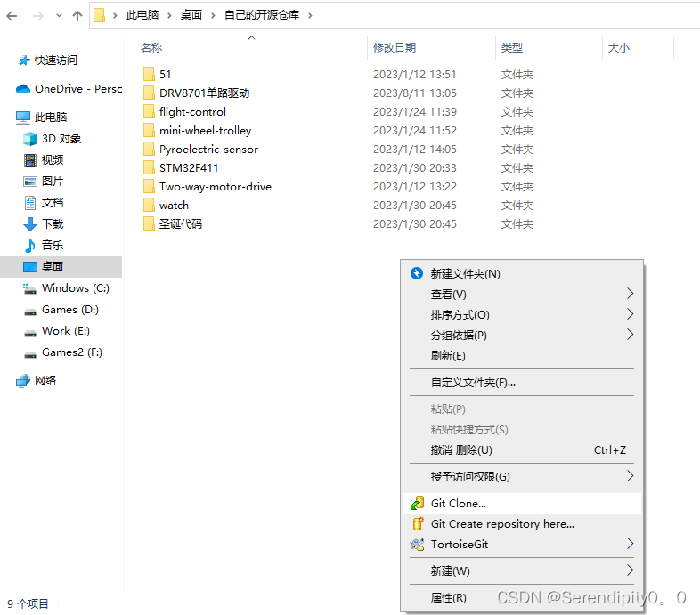Click the date 2023/1/30 20:33
700x615 pixels.
click(x=415, y=168)
